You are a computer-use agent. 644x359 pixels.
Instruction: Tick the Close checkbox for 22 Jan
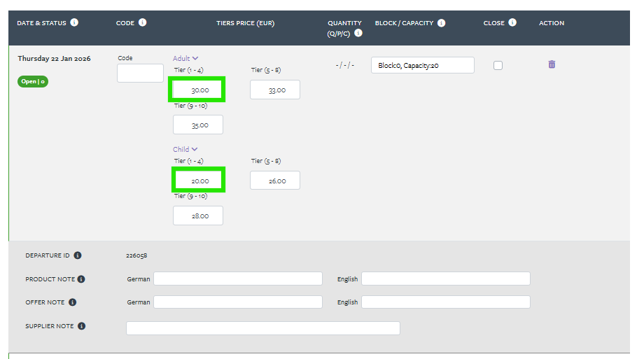[x=498, y=65]
